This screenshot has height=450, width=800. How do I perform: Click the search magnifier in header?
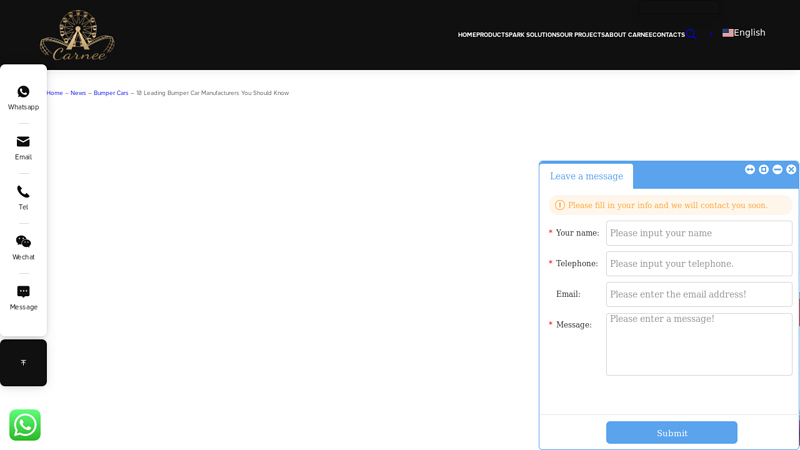(x=690, y=34)
